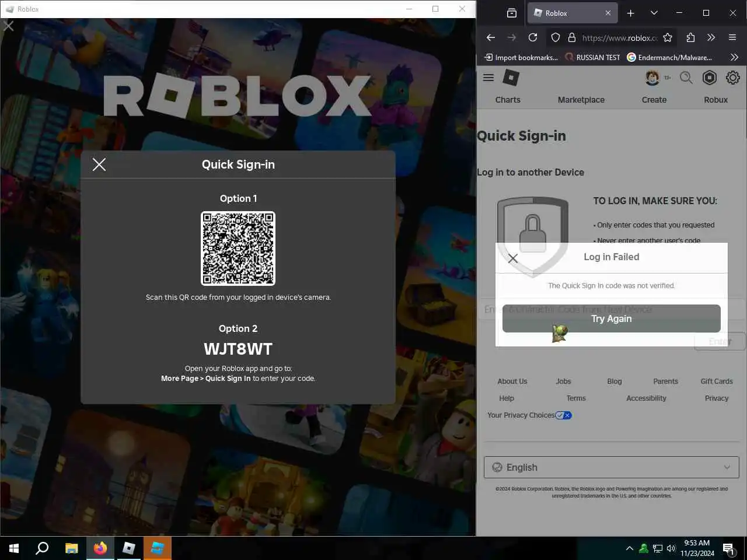This screenshot has height=560, width=747.
Task: Click the QR code under Option 1
Action: pos(238,249)
